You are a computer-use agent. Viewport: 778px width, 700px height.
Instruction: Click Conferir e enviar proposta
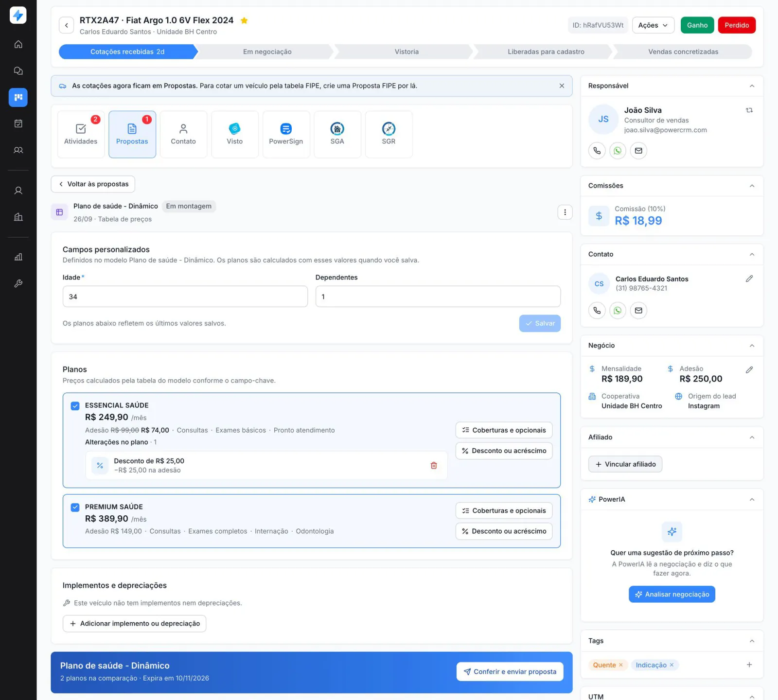tap(510, 672)
